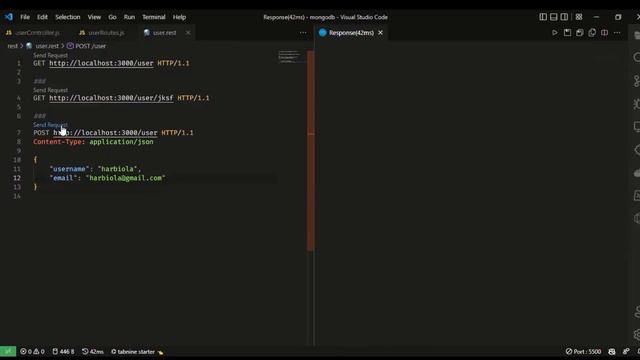Open Response editor more actions ellipsis

pyautogui.click(x=617, y=33)
